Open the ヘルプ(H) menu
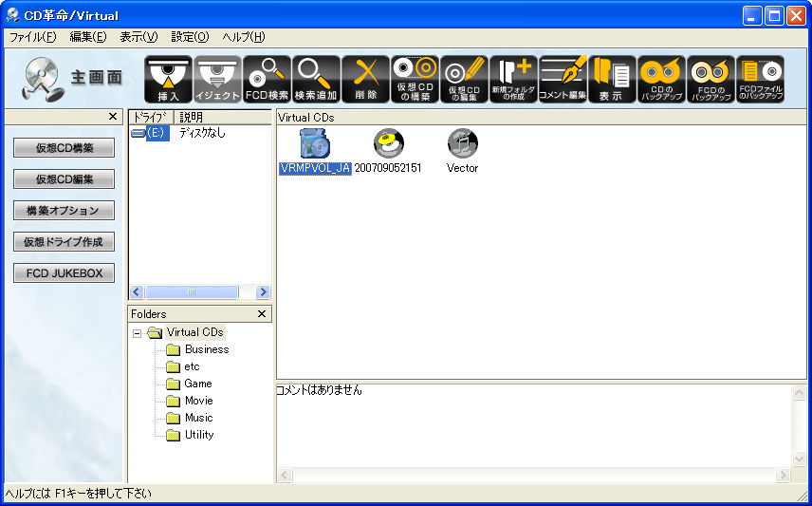This screenshot has height=506, width=812. coord(244,37)
